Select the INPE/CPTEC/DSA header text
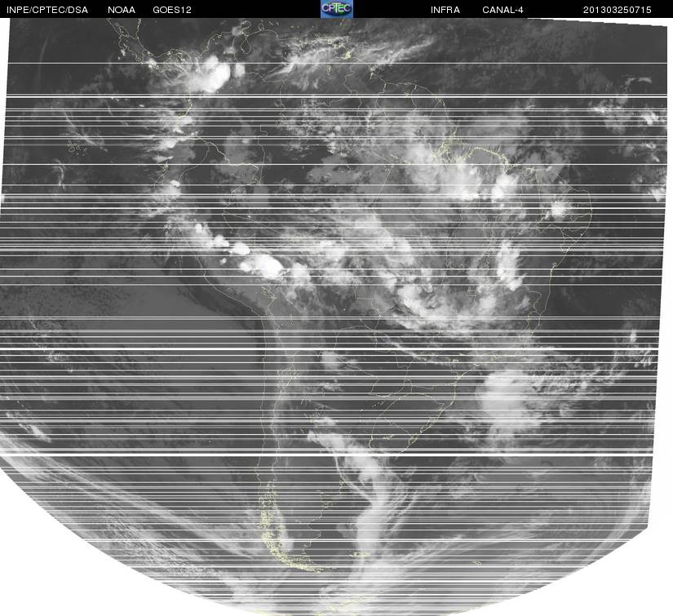 (x=47, y=10)
